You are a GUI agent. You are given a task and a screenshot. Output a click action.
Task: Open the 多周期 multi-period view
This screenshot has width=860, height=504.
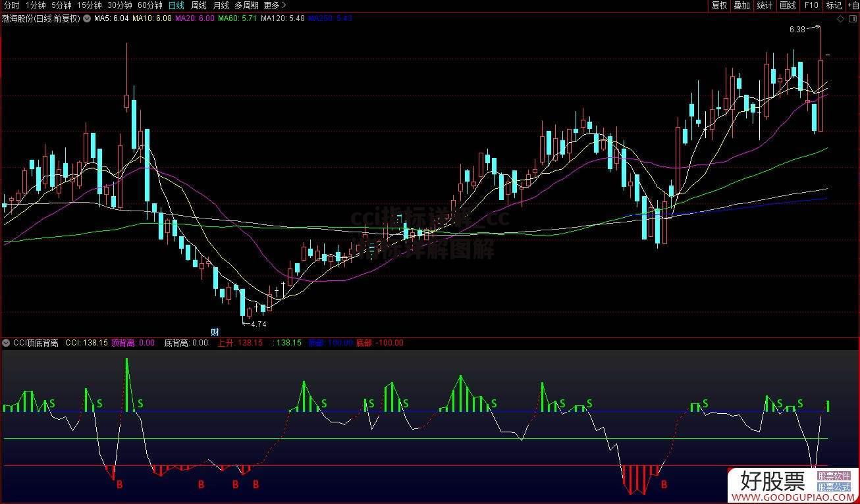[x=246, y=5]
